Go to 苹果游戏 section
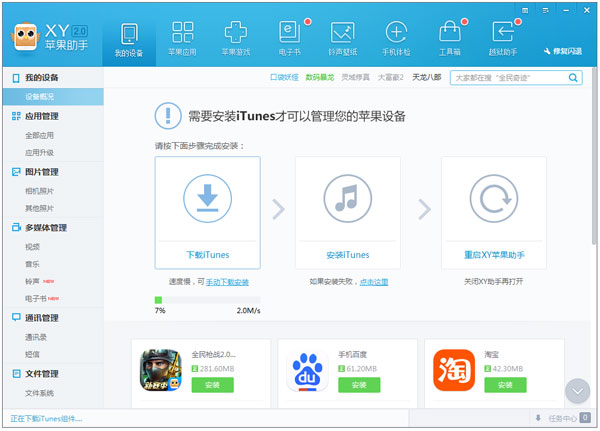 click(236, 39)
